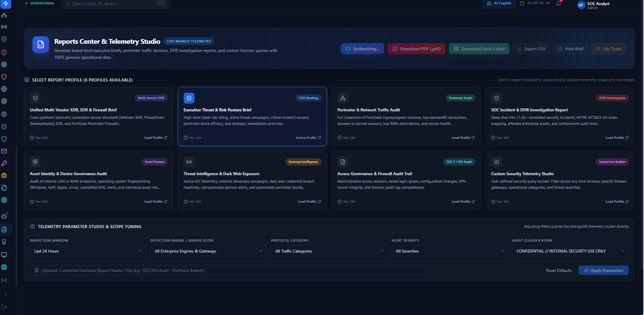Click Apply Parameters button
644x315 pixels.
click(x=603, y=271)
